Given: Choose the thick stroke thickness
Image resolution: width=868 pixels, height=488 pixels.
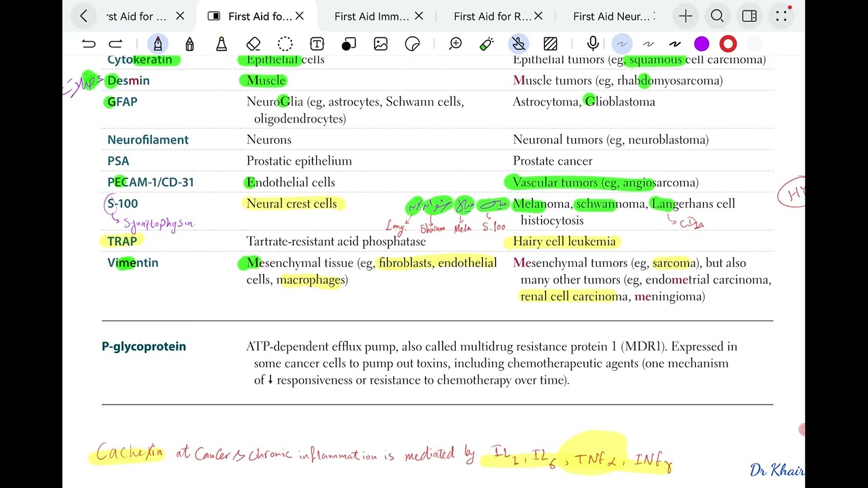Looking at the screenshot, I should coord(675,44).
